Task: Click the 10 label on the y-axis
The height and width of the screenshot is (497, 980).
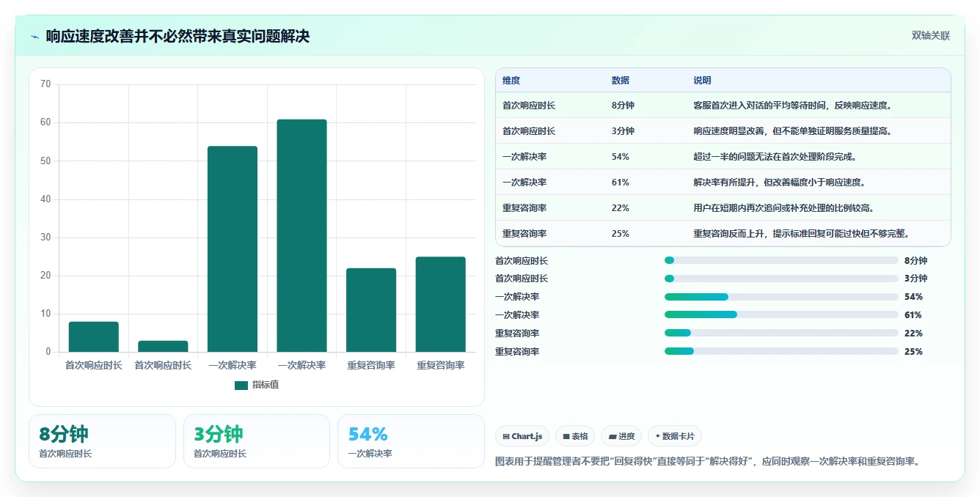Action: point(45,314)
